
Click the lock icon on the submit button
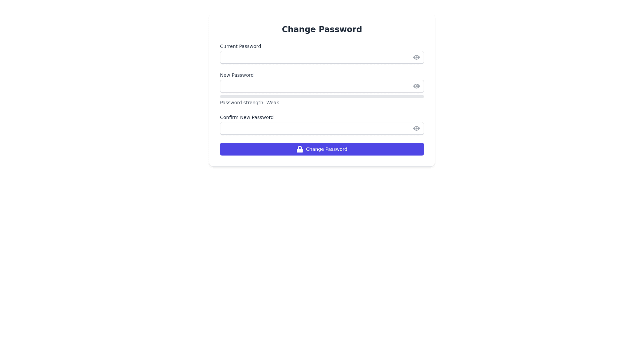point(300,149)
